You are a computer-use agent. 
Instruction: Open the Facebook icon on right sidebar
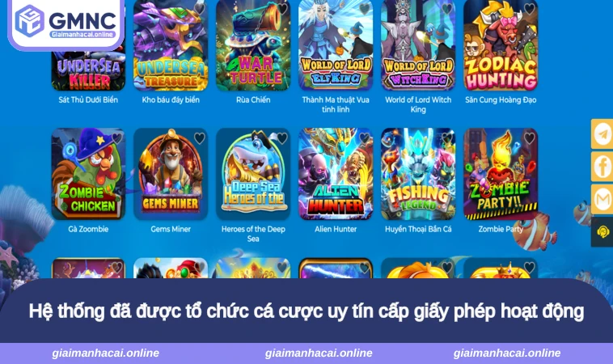[x=602, y=167]
